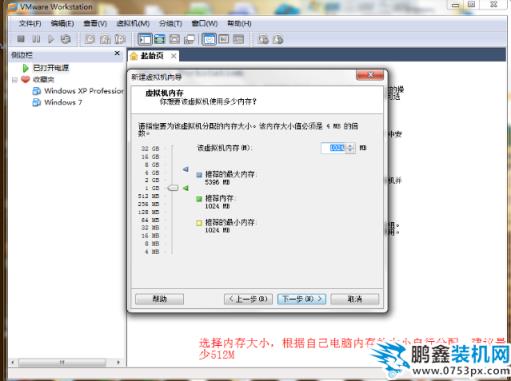Image resolution: width=511 pixels, height=381 pixels.
Task: Click the green recommended memory triangle marker
Action: click(x=186, y=188)
